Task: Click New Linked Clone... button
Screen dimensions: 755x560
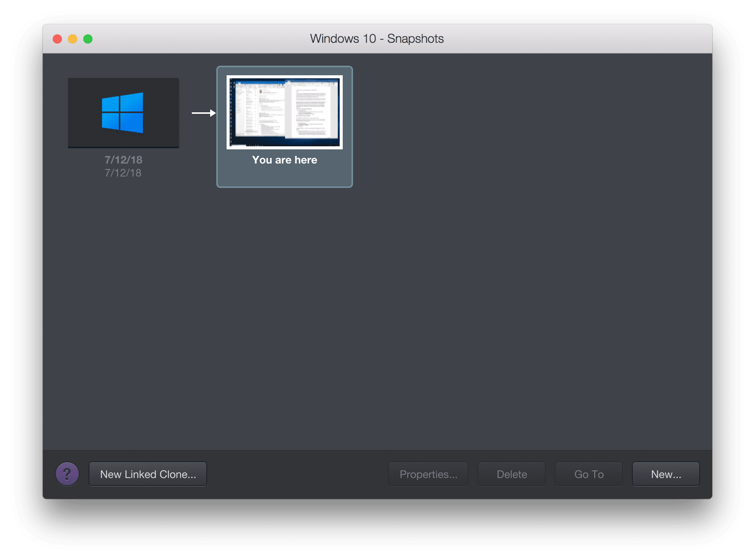Action: point(148,474)
